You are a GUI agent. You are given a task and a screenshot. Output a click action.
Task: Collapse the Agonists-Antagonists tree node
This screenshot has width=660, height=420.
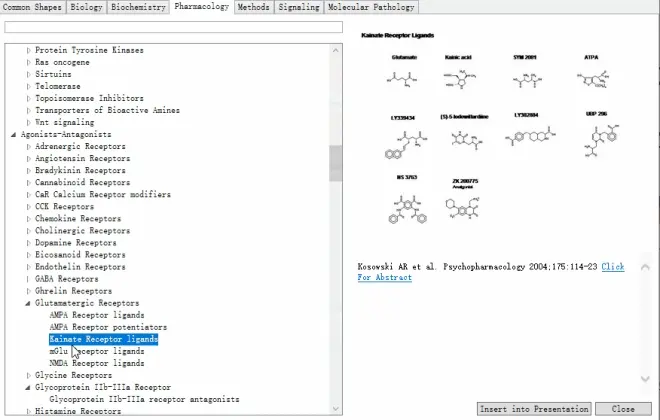13,134
